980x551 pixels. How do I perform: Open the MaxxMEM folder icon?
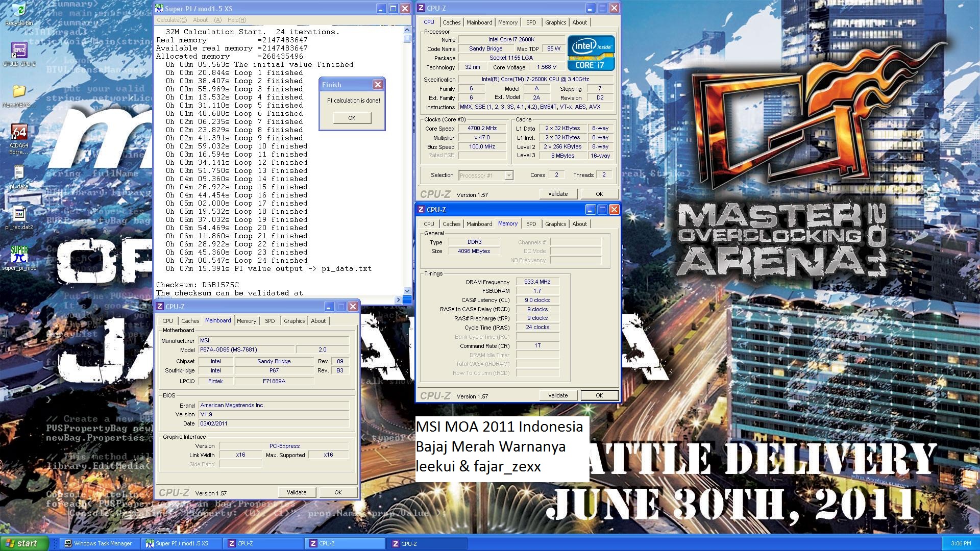click(19, 92)
